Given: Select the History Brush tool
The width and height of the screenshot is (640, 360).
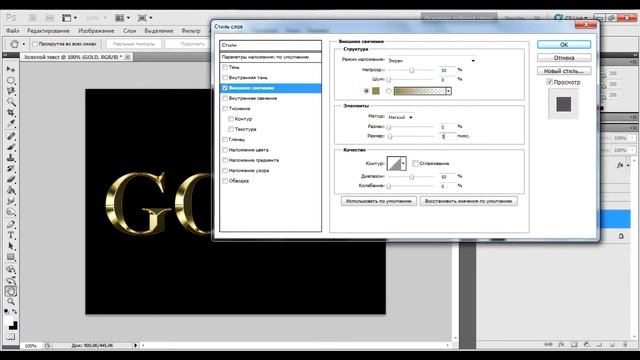Looking at the screenshot, I should click(11, 169).
